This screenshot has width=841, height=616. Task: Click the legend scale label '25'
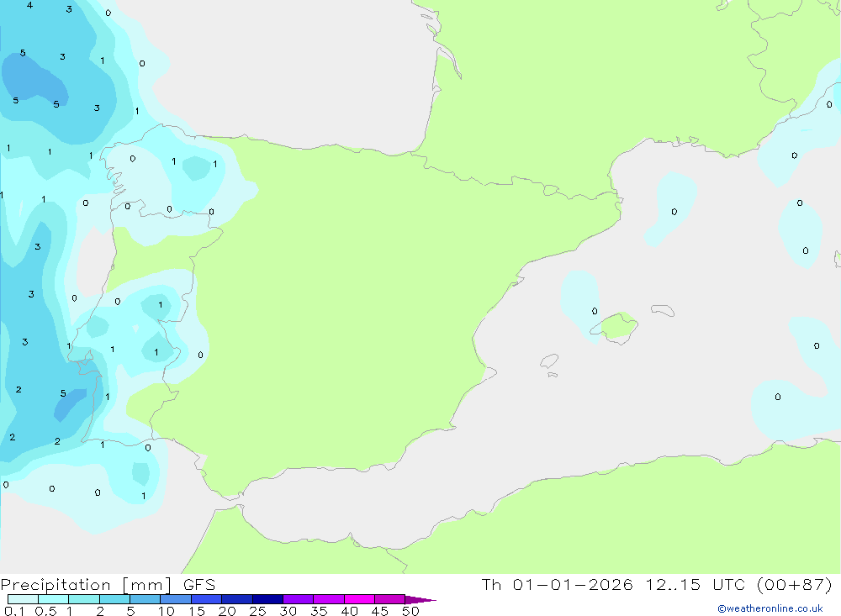click(x=258, y=611)
